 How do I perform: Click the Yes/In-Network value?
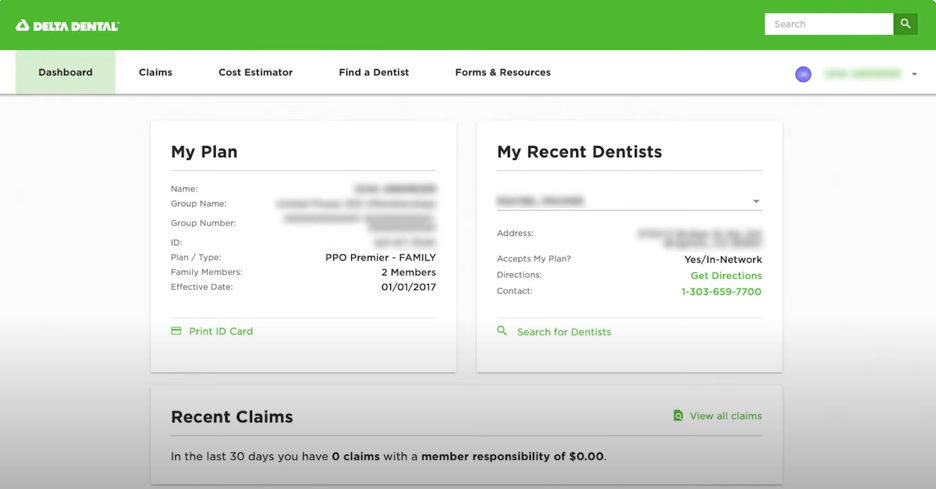pos(723,260)
